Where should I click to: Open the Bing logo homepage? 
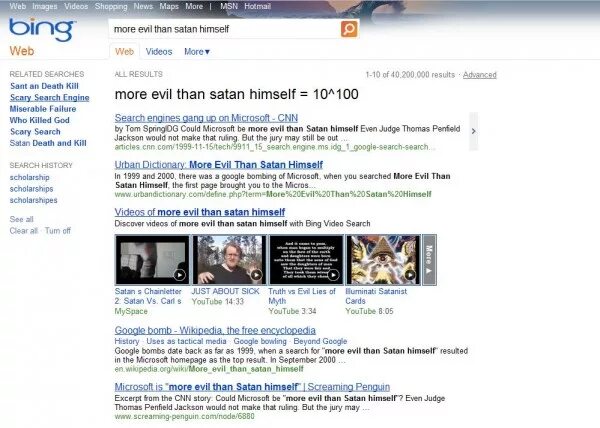[x=42, y=30]
